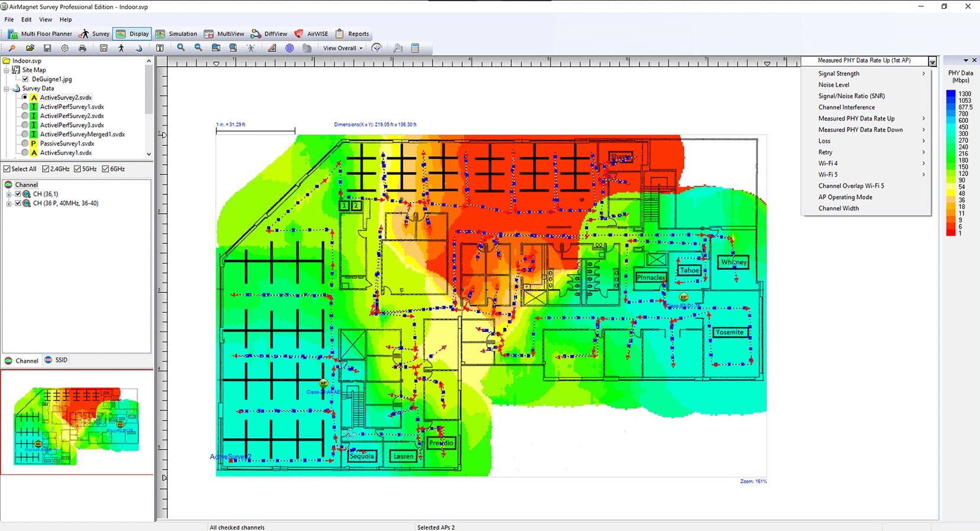Click the calculator icon in toolbar
This screenshot has width=980, height=531.
415,48
